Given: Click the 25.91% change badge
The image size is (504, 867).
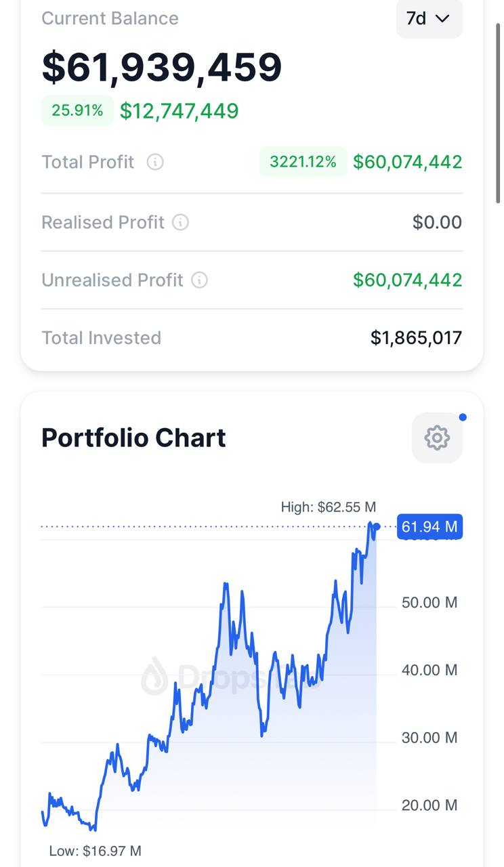Looking at the screenshot, I should pyautogui.click(x=77, y=110).
